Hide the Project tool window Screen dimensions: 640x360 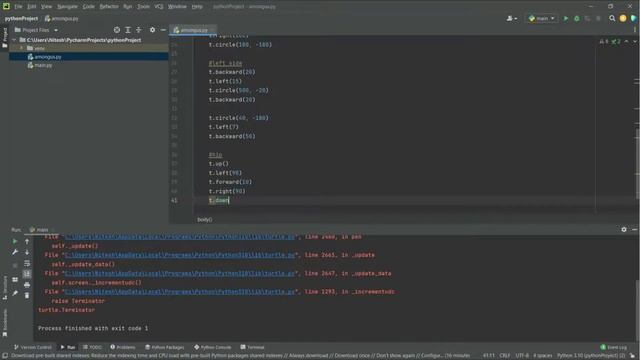click(x=163, y=30)
